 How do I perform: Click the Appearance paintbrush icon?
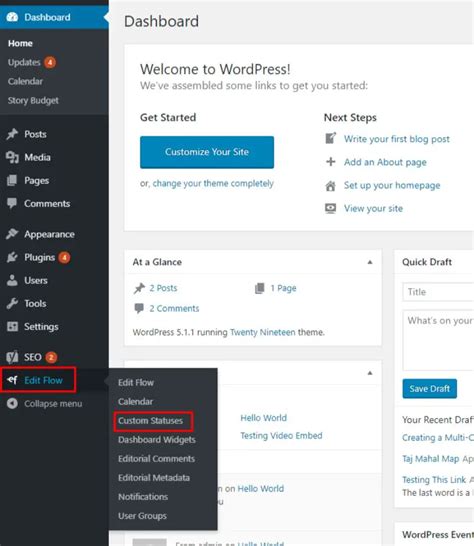(x=12, y=234)
